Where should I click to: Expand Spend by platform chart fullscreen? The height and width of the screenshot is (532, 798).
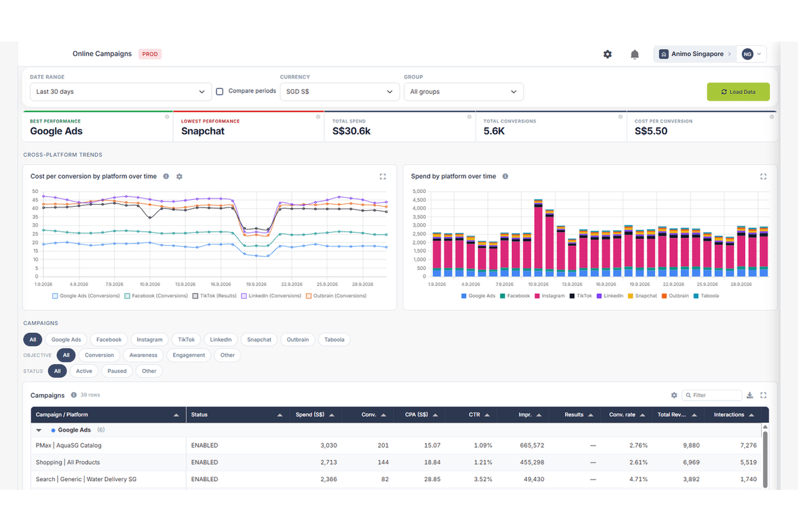(x=763, y=176)
